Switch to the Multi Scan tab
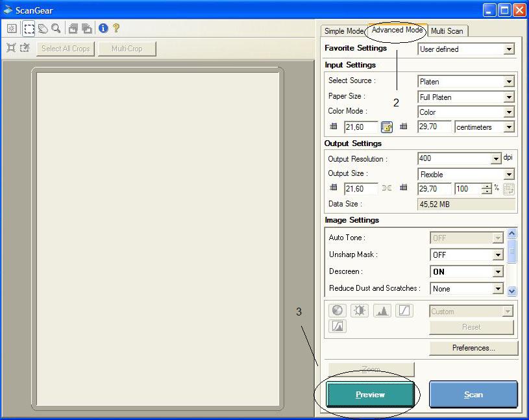This screenshot has width=529, height=420. click(x=447, y=31)
